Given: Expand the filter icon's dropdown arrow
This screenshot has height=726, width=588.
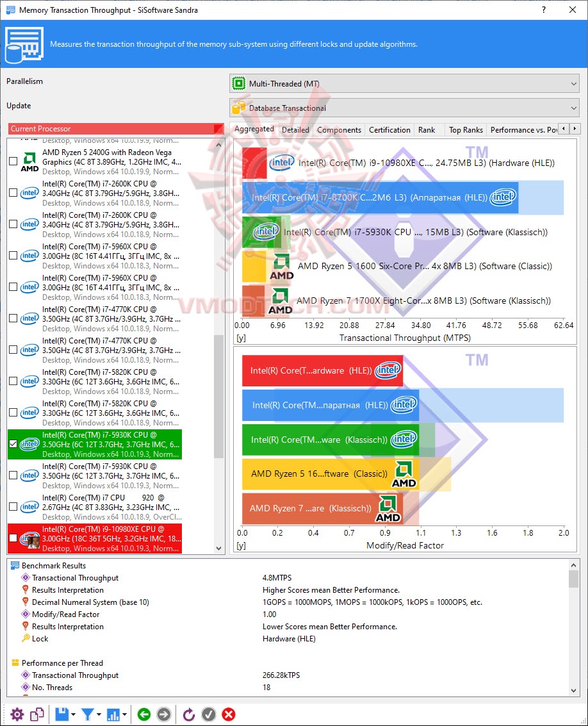Looking at the screenshot, I should (x=99, y=715).
